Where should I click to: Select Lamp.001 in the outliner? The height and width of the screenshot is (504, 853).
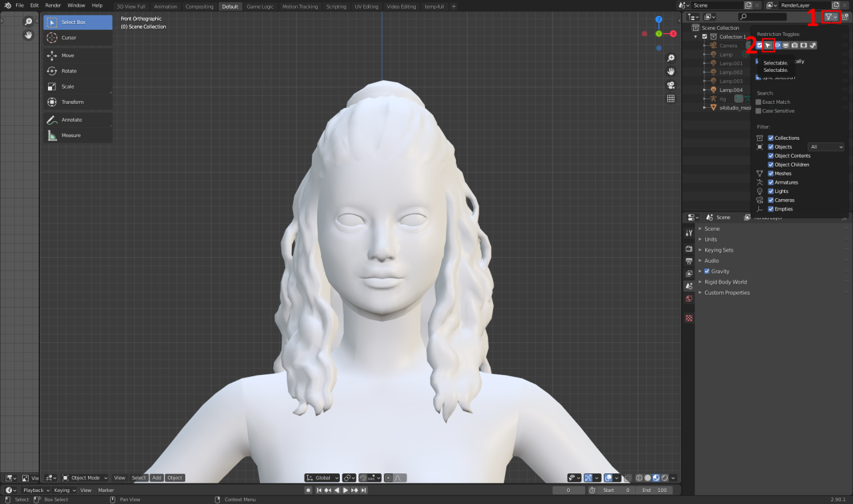(730, 63)
